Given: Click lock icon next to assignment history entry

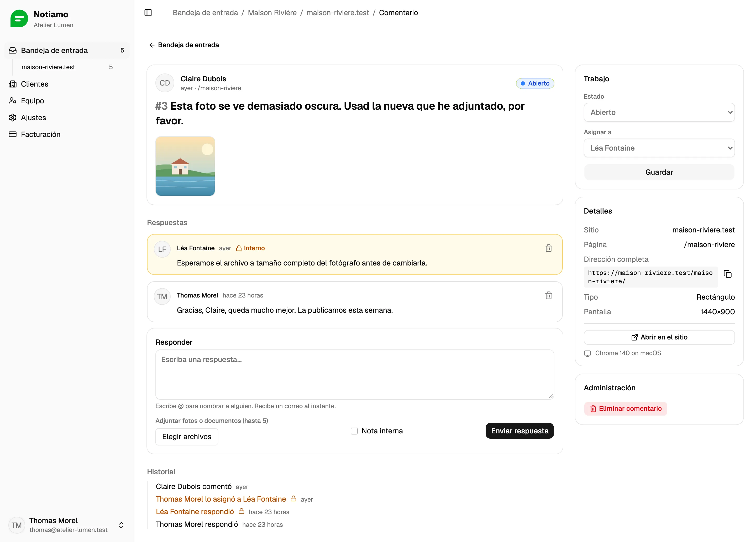Looking at the screenshot, I should [x=293, y=499].
